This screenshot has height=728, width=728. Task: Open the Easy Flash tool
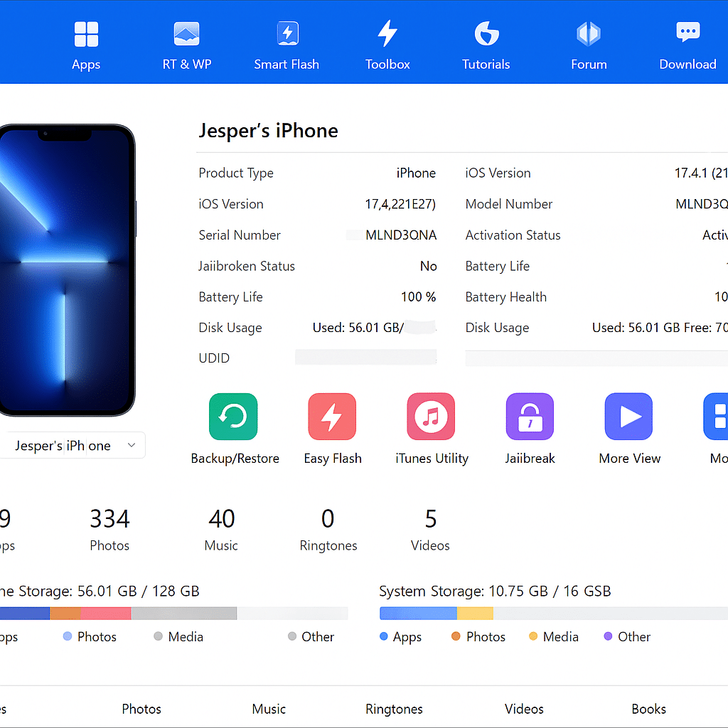332,427
